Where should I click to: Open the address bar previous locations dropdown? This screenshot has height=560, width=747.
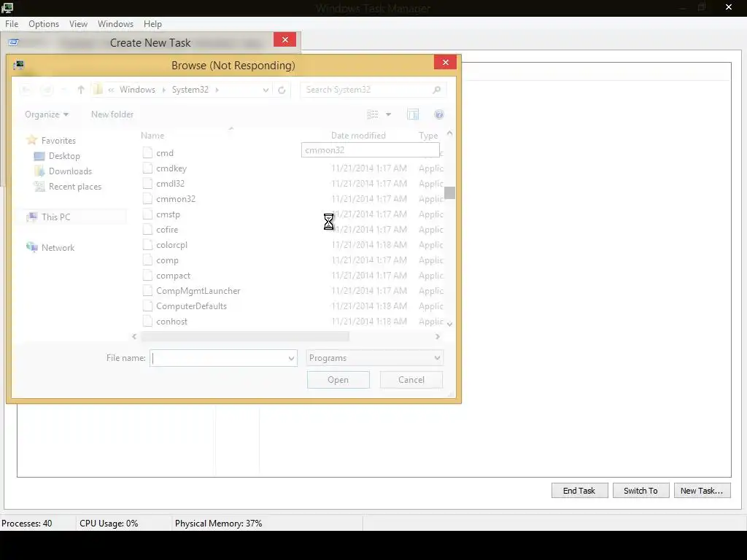266,90
